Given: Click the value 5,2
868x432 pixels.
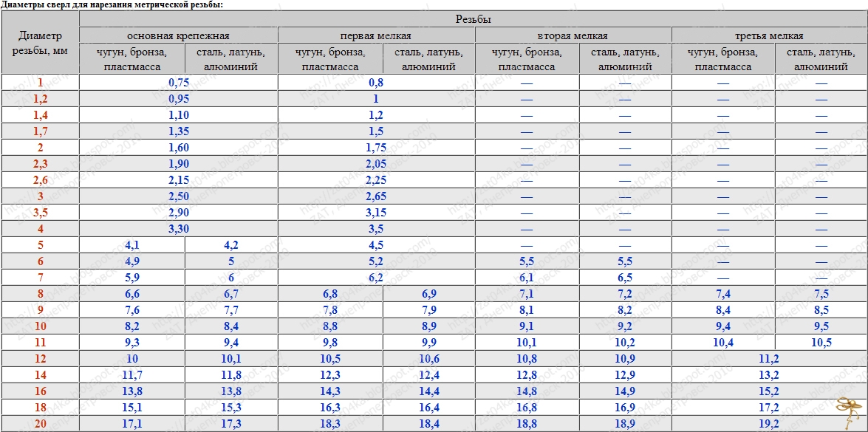Looking at the screenshot, I should [376, 261].
